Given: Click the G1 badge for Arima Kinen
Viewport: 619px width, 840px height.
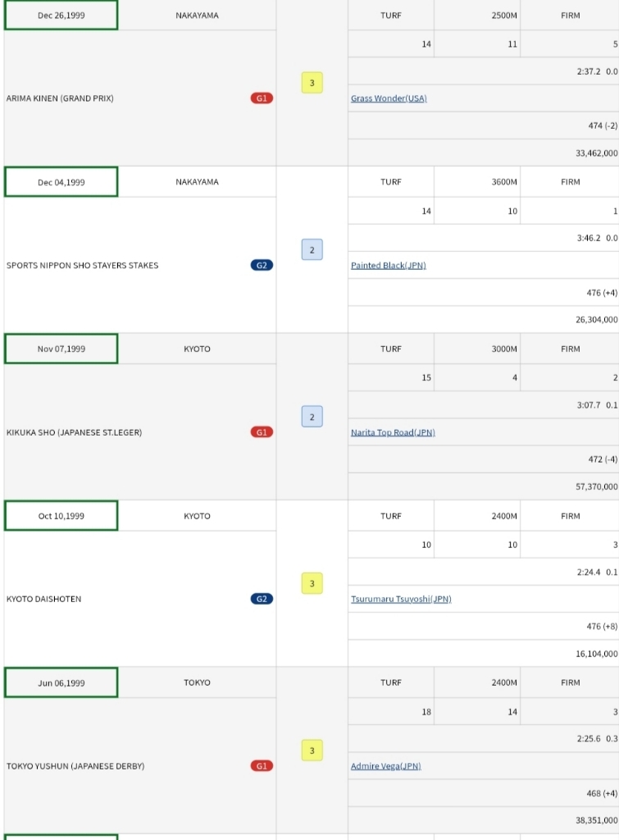Looking at the screenshot, I should point(262,98).
